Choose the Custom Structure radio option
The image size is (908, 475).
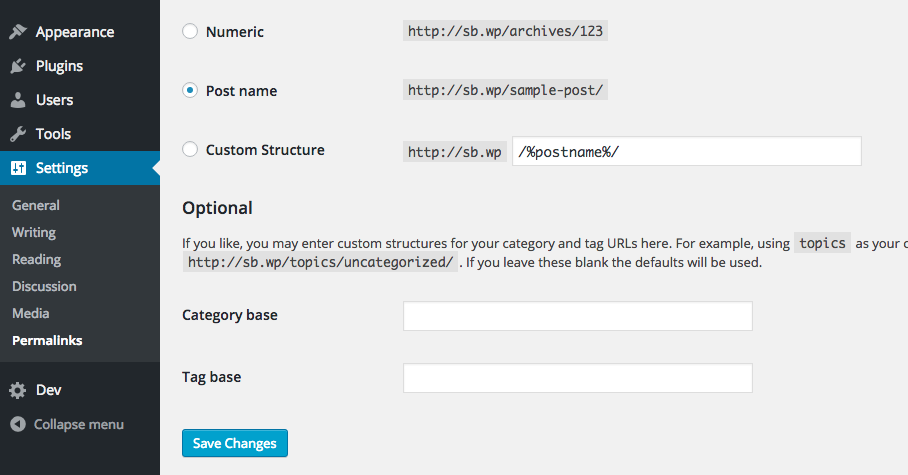click(190, 149)
